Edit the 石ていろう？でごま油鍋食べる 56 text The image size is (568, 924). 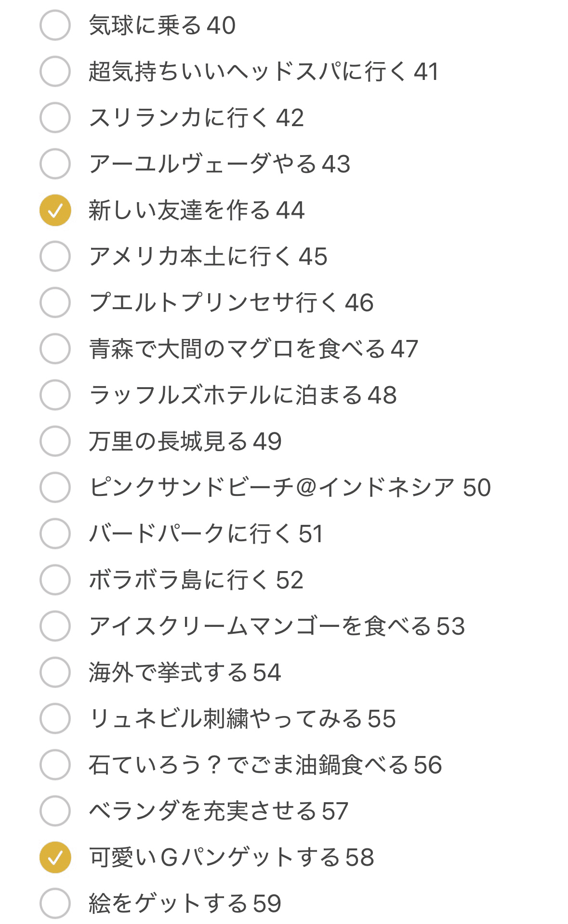coord(265,765)
